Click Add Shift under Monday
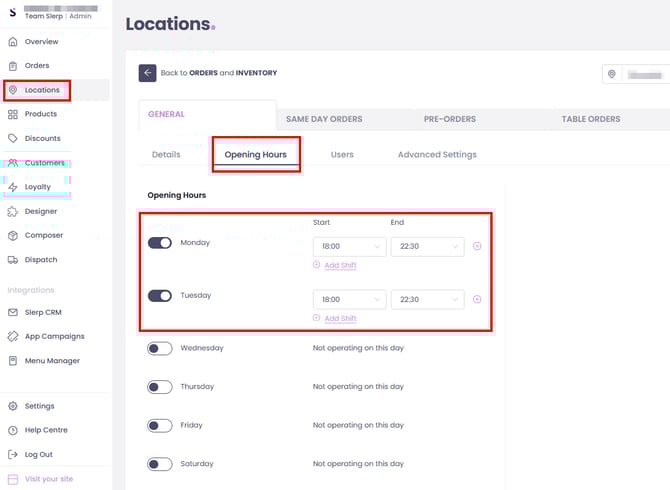This screenshot has height=490, width=670. tap(335, 265)
